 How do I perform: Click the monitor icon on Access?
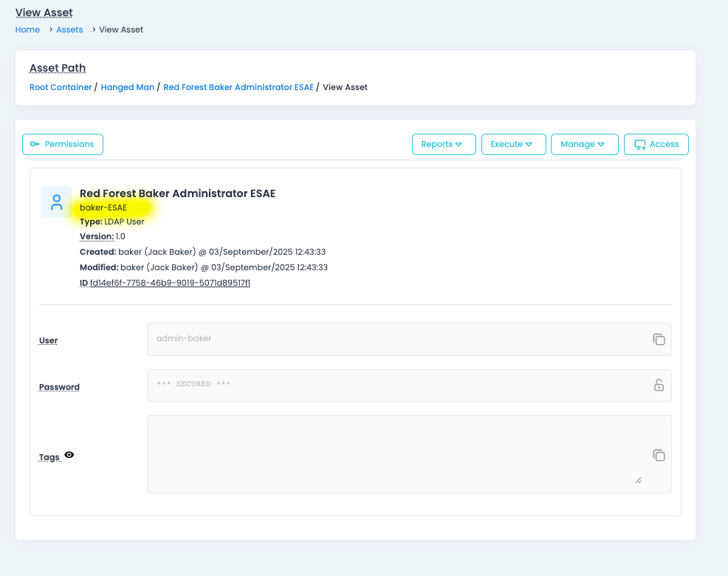pos(639,145)
